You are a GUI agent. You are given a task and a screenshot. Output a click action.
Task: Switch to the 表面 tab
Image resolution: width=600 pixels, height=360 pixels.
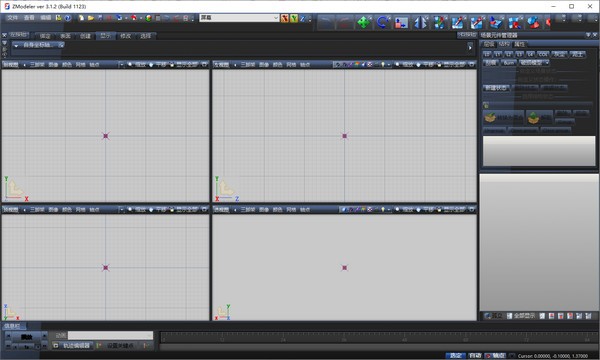tap(65, 36)
